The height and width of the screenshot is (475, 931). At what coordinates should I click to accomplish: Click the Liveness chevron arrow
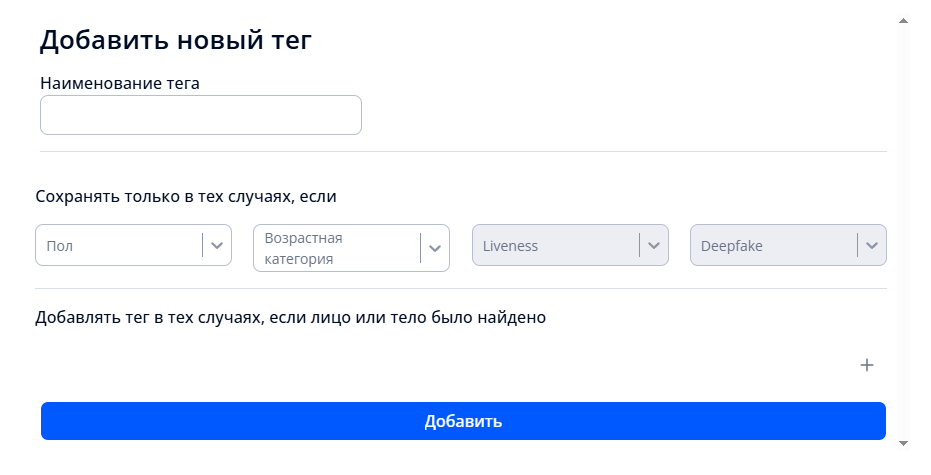pyautogui.click(x=653, y=245)
